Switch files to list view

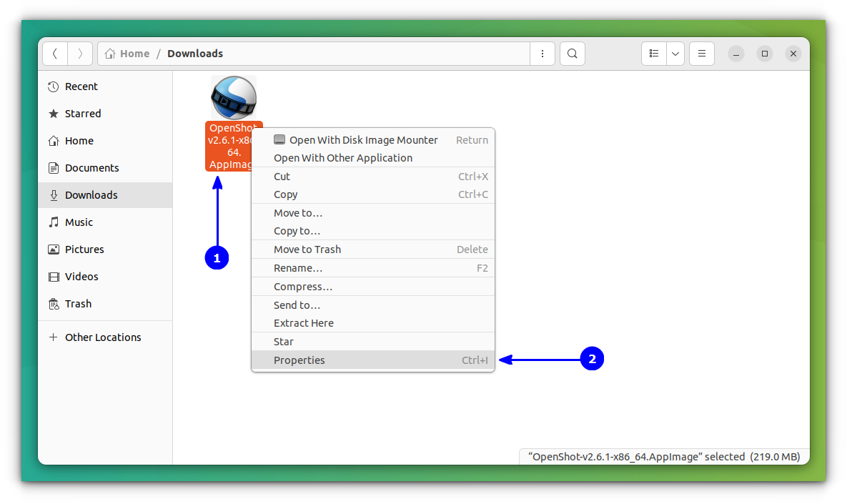point(653,54)
